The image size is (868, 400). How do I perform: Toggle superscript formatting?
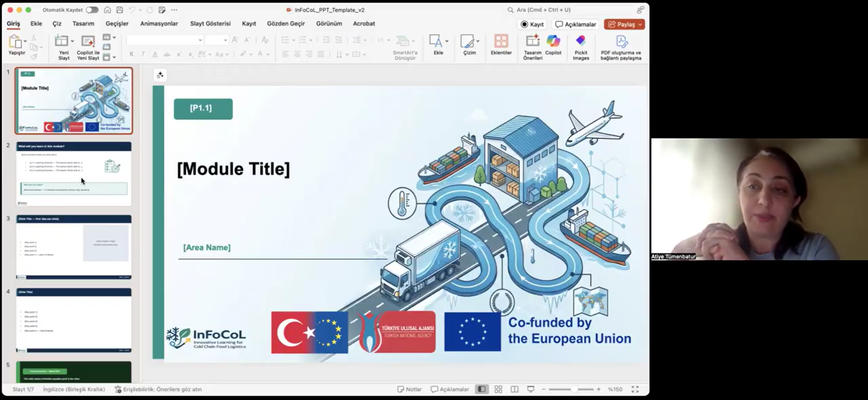click(x=179, y=54)
